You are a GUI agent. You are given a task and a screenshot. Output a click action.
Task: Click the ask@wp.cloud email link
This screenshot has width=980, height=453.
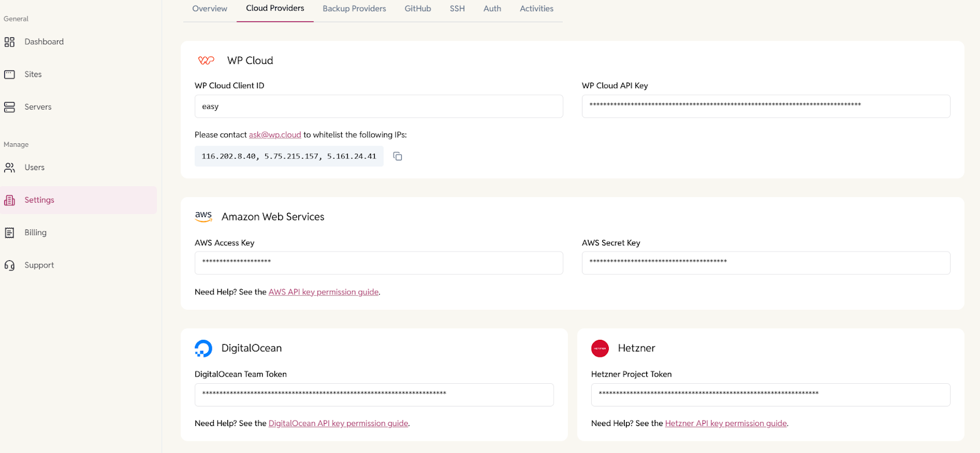275,135
